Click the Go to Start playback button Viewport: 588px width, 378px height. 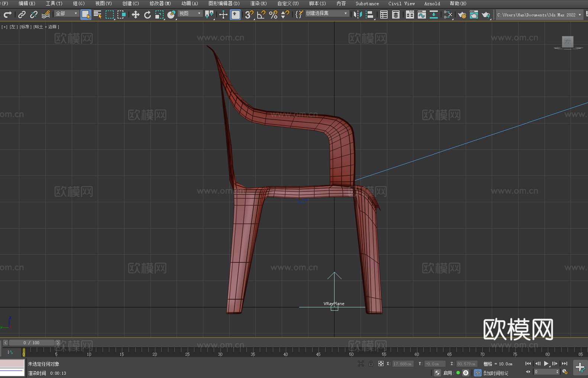528,364
